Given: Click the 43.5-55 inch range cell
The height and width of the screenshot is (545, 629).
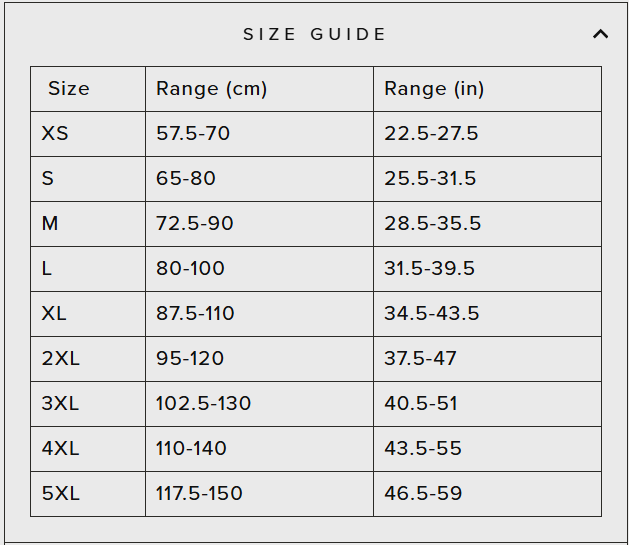Looking at the screenshot, I should point(423,449).
